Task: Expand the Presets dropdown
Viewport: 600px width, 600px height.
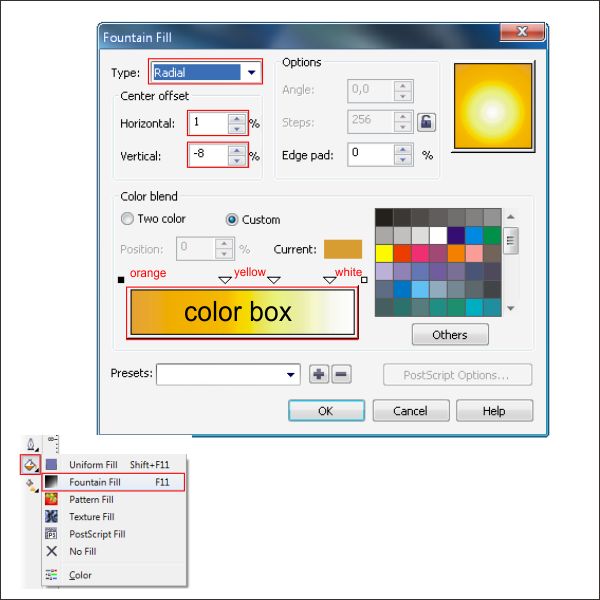Action: click(291, 374)
